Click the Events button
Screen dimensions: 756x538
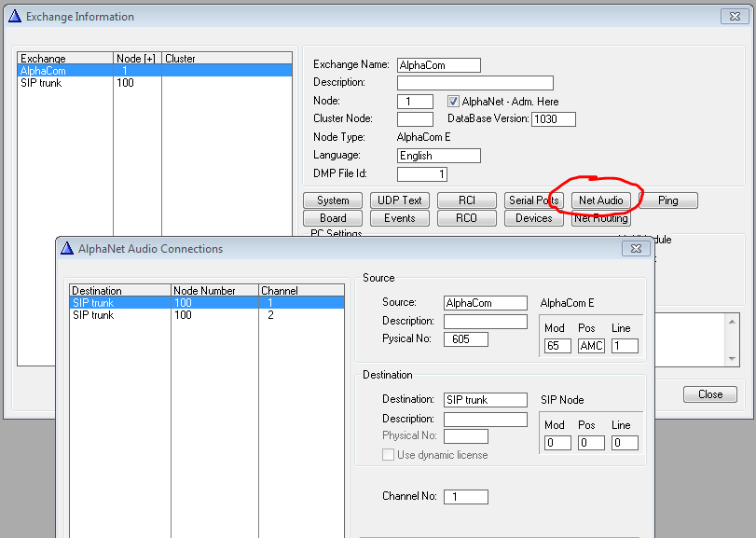(x=400, y=218)
